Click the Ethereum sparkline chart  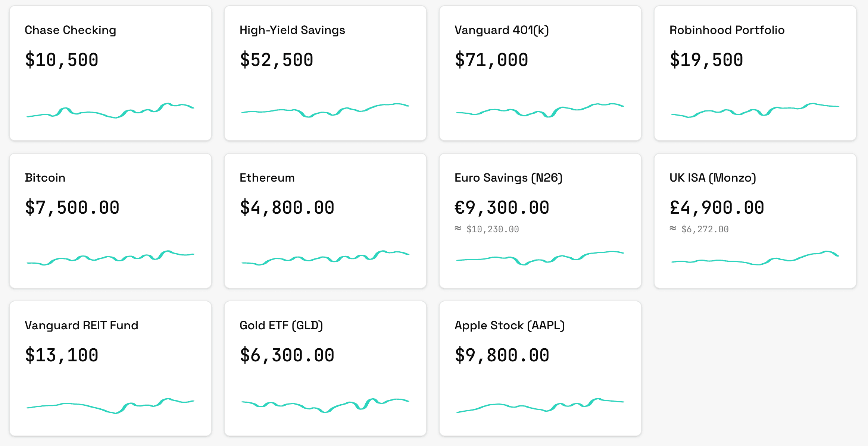325,257
